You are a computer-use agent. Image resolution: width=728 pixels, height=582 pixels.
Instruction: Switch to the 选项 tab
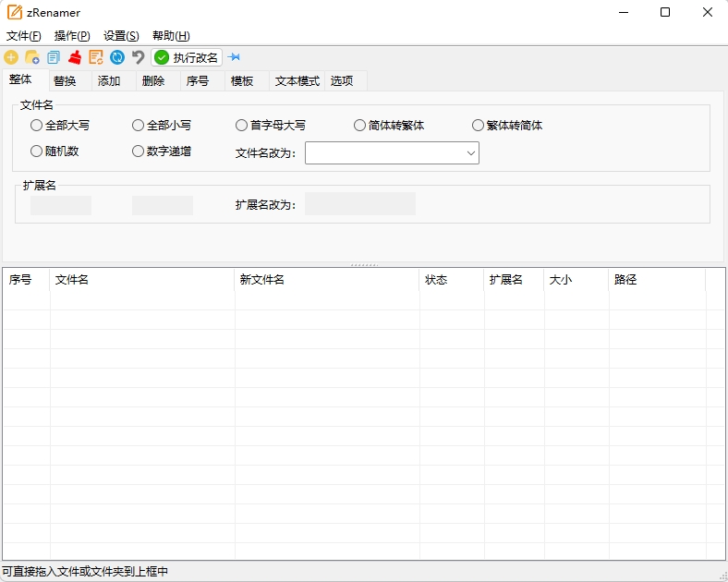346,81
